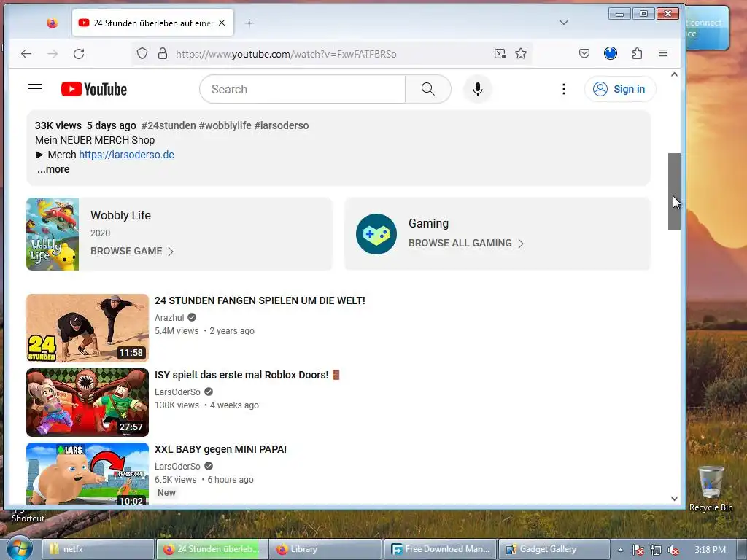Open a new tab with plus button

coord(249,23)
